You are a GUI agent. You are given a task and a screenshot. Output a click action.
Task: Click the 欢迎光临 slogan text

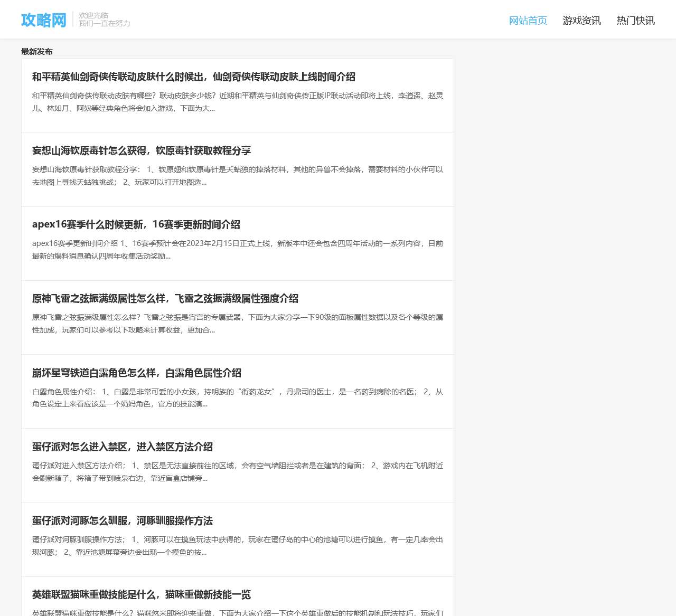[93, 15]
